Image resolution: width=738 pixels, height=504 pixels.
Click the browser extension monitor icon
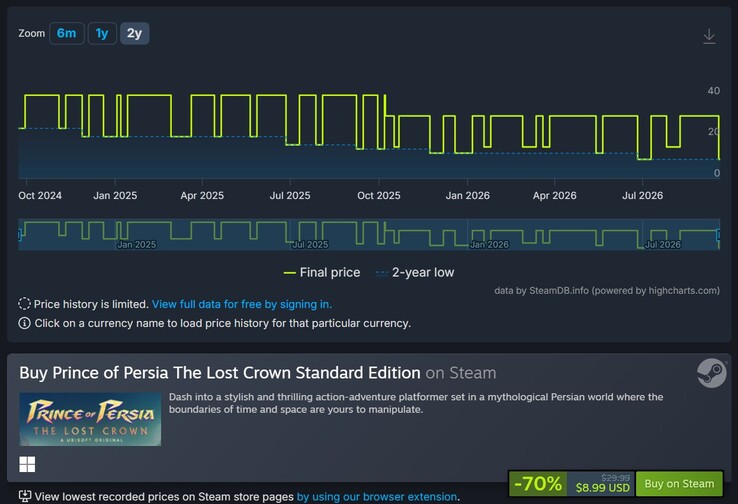[x=25, y=496]
